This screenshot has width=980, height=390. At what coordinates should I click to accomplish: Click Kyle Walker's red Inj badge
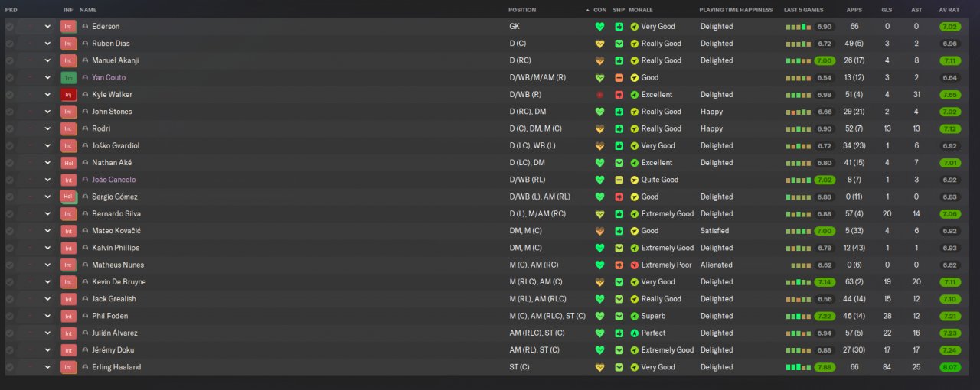[x=69, y=95]
